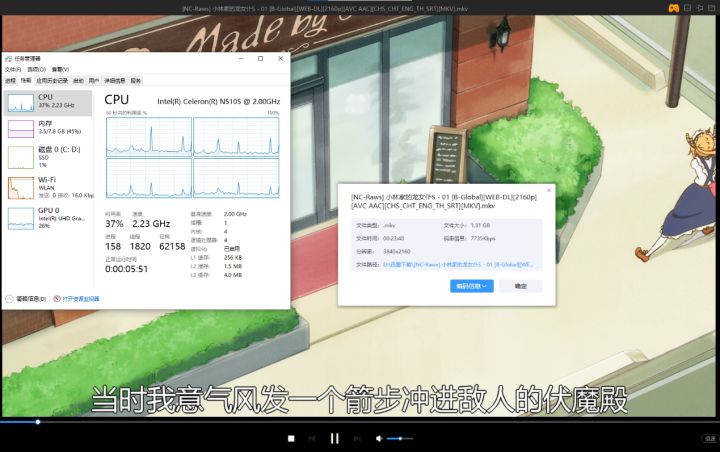Click the 0:00:05:51 uptime value
The image size is (720, 452).
[127, 269]
